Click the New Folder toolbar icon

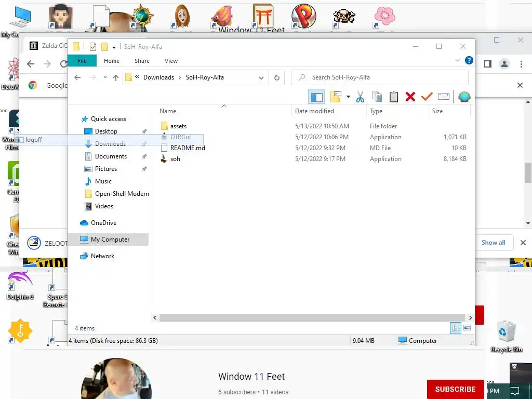tap(336, 97)
